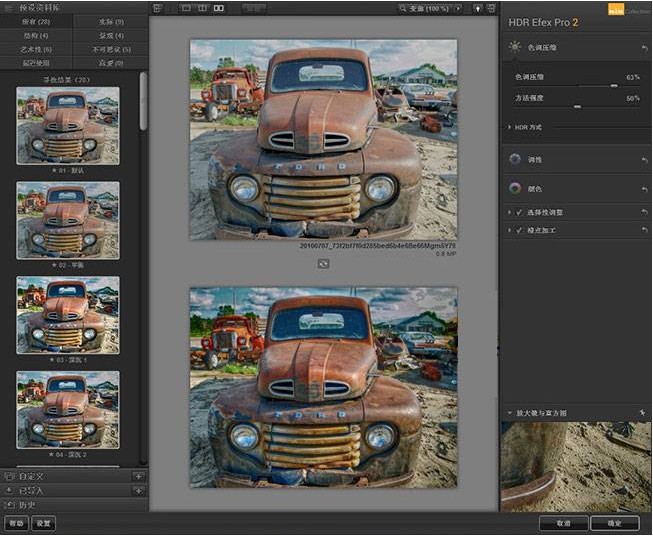The image size is (653, 537).
Task: Open the zoom 100% dropdown arrow
Action: 458,8
